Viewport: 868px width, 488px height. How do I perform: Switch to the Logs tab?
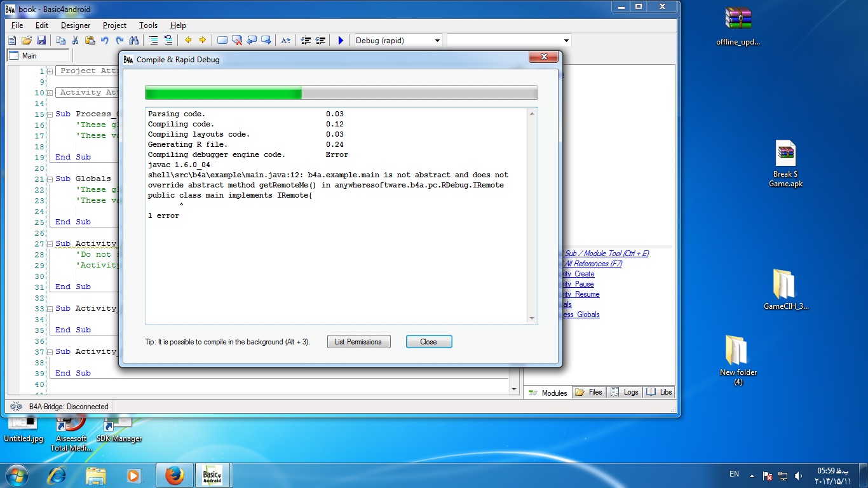coord(624,392)
